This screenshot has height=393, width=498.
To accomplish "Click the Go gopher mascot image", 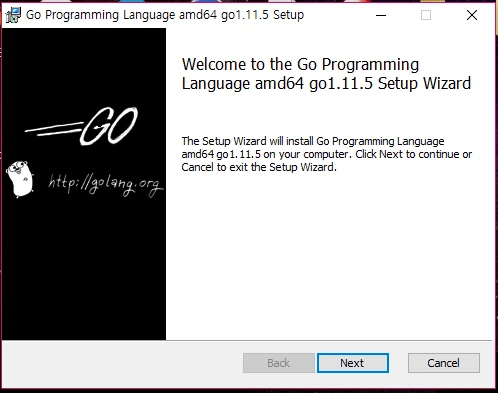I will coord(20,179).
